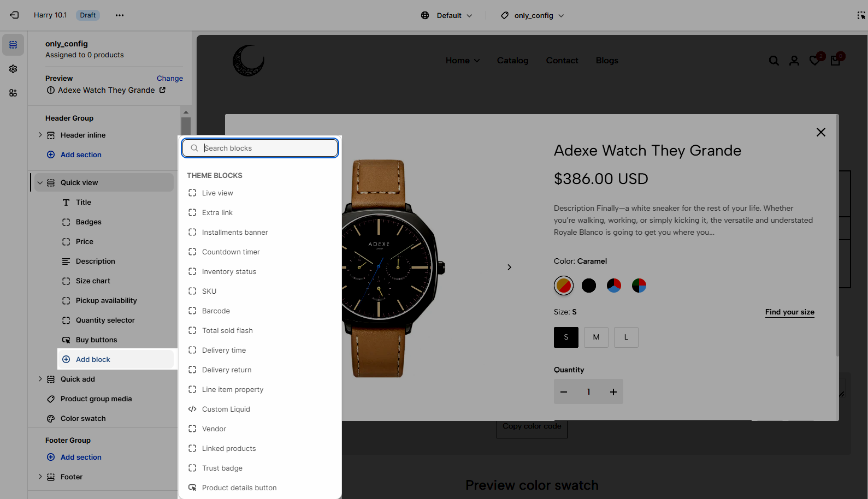Open Theme settings gear icon
Screen dimensions: 868x499
(13, 69)
